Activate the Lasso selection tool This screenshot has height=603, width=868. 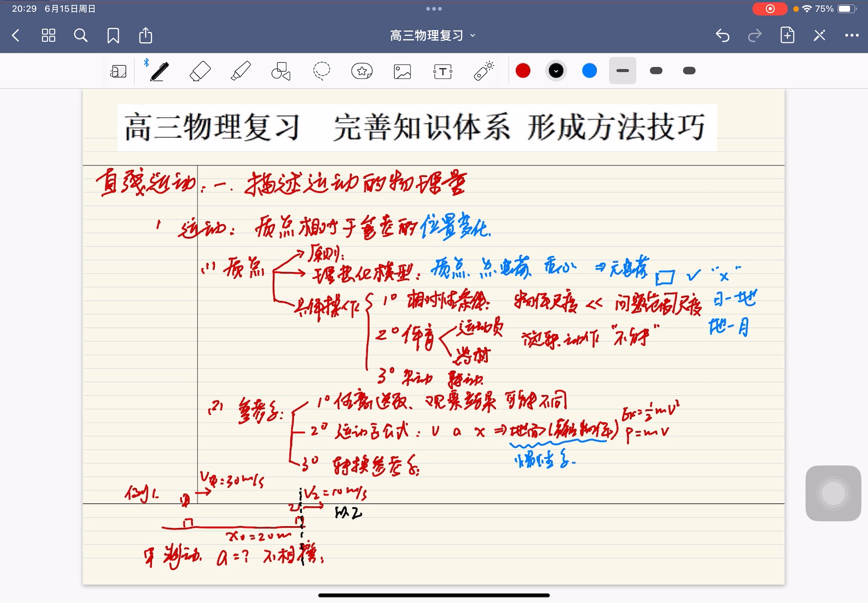(321, 71)
